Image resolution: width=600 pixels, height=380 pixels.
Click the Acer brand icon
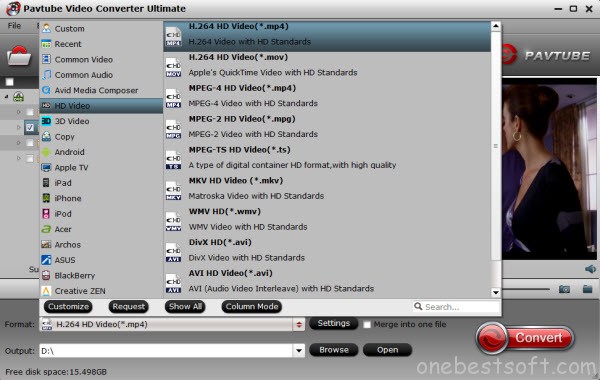click(46, 229)
